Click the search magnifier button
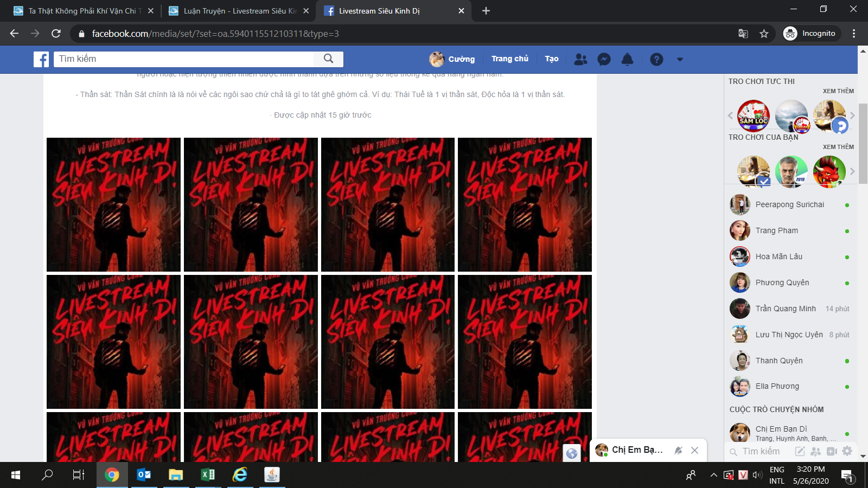The width and height of the screenshot is (868, 488). tap(328, 59)
